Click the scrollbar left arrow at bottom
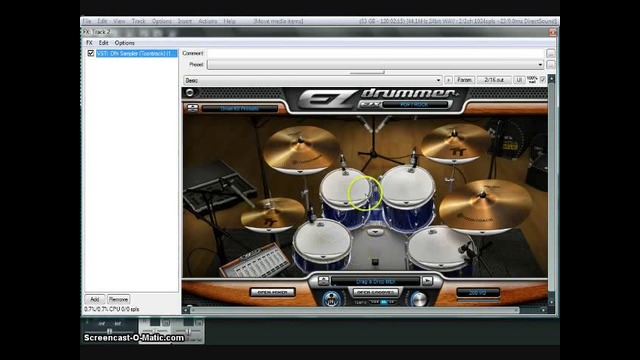 click(186, 310)
